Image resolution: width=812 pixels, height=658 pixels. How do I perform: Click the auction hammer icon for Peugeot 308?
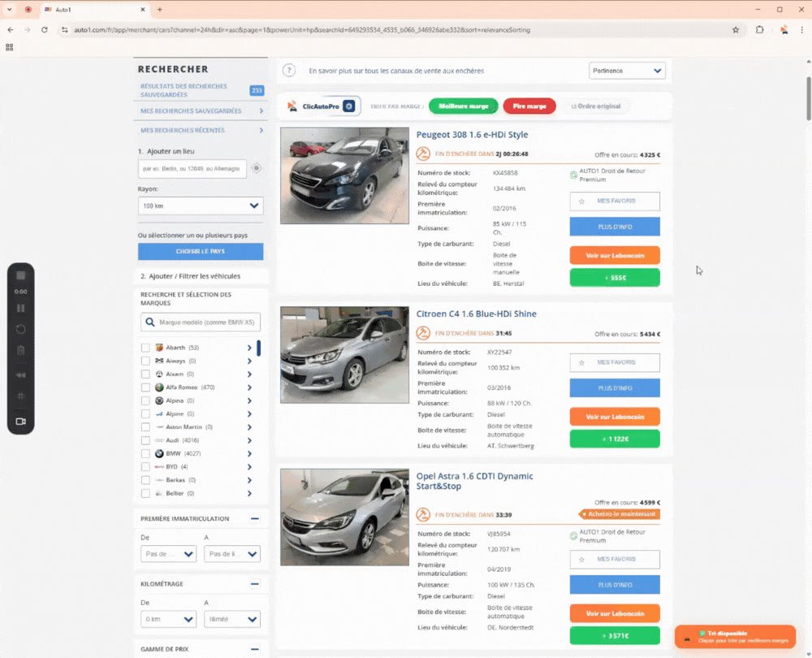423,154
